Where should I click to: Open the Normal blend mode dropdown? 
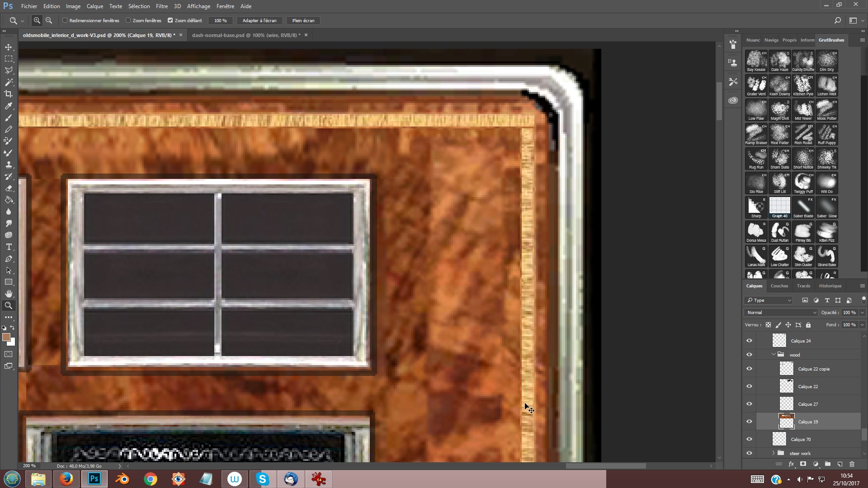[781, 312]
